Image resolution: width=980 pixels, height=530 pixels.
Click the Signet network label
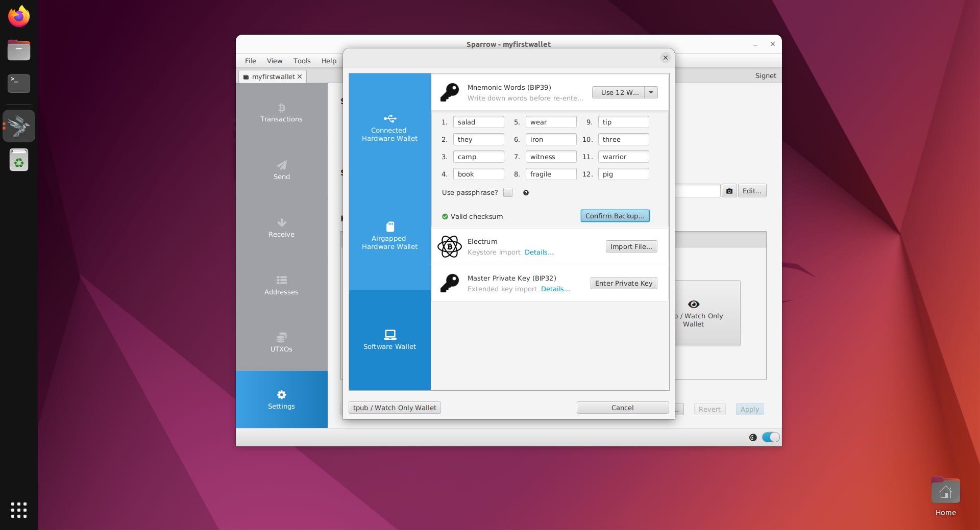[766, 75]
